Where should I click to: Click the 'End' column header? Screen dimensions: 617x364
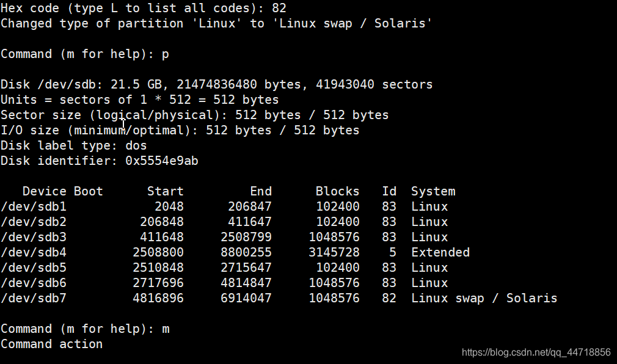(261, 191)
